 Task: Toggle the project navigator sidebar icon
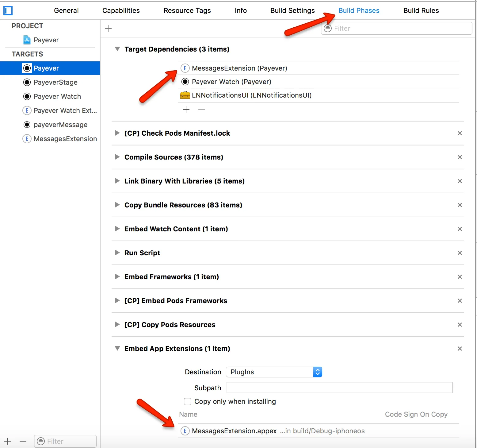click(8, 11)
